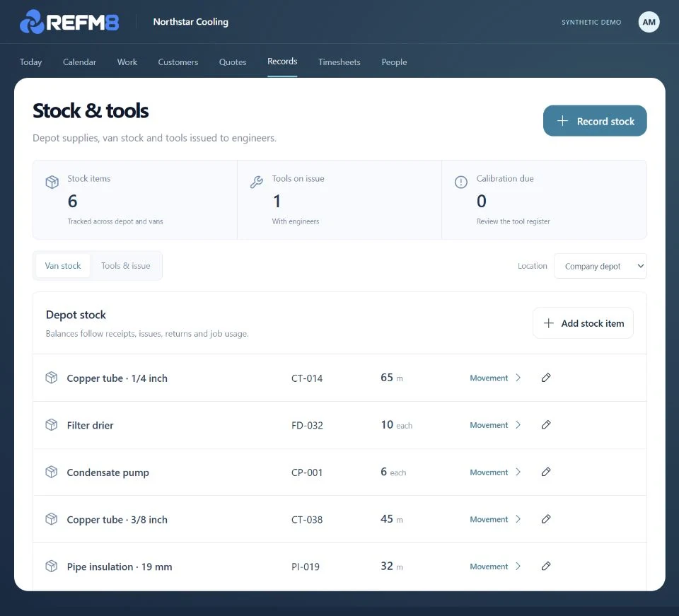This screenshot has height=616, width=679.
Task: Click the Stock items box icon
Action: coord(52,182)
